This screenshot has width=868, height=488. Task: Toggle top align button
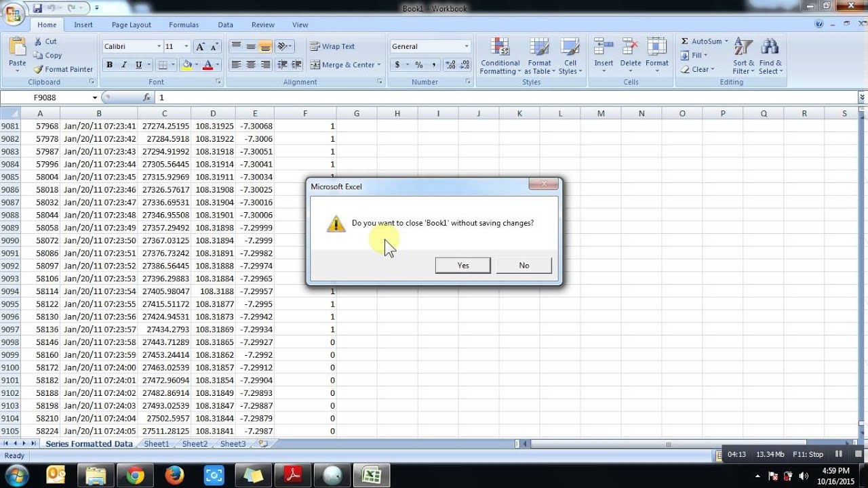[x=236, y=47]
